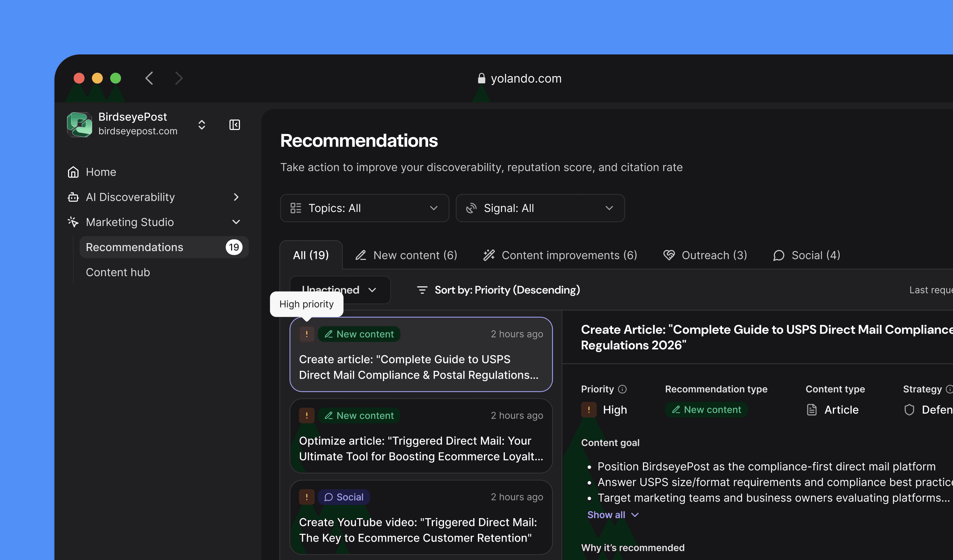Switch to the Outreach tab
The image size is (953, 560).
click(705, 255)
